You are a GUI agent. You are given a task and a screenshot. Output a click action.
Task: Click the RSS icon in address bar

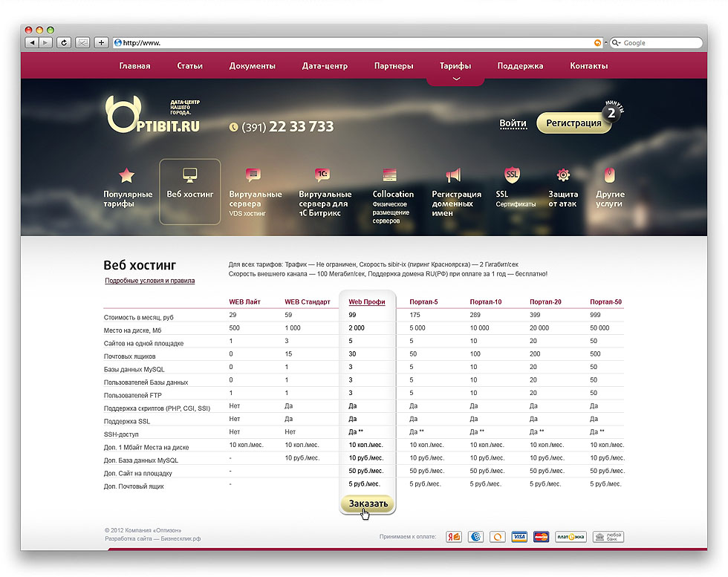[x=597, y=43]
